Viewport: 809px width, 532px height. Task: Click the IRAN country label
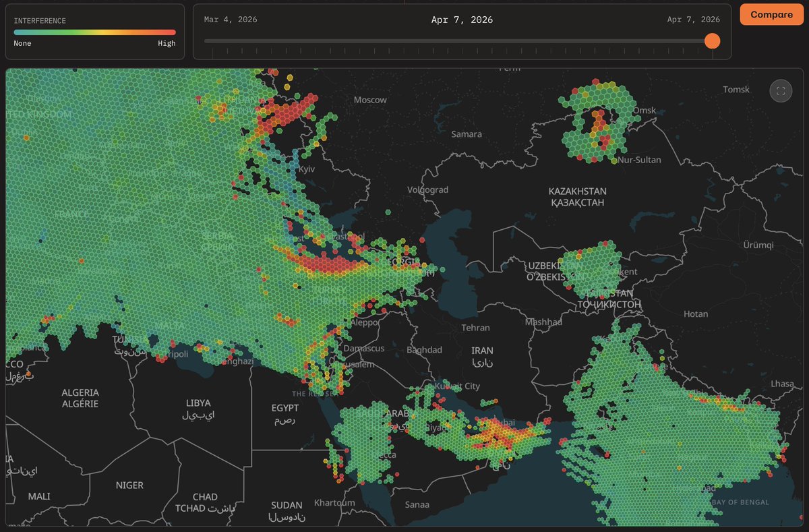pos(482,356)
